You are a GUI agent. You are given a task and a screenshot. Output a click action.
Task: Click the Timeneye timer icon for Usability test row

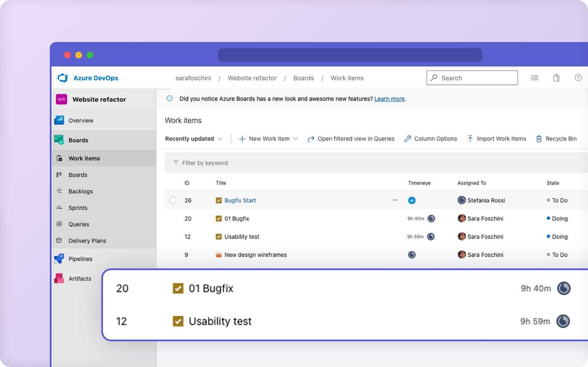431,237
